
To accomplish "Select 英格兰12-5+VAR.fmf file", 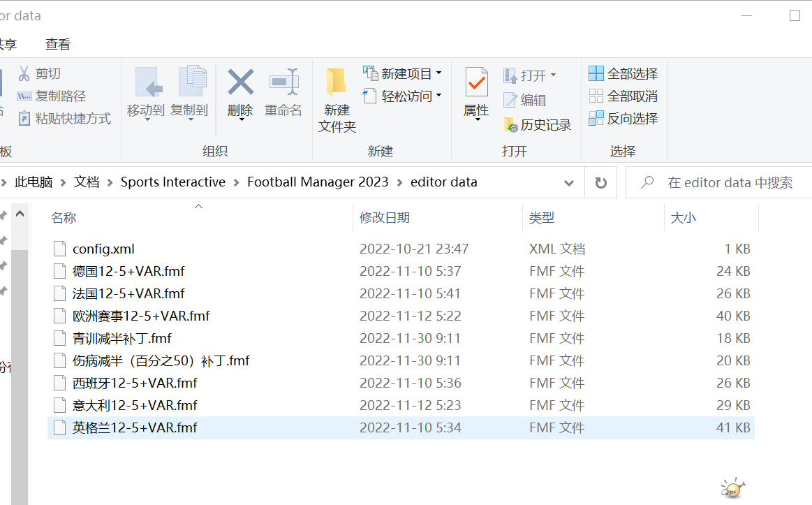I will pos(401,428).
